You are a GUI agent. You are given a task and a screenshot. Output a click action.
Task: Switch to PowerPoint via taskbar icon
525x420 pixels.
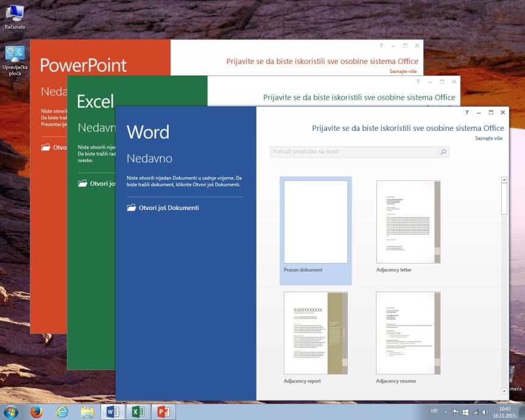[163, 412]
